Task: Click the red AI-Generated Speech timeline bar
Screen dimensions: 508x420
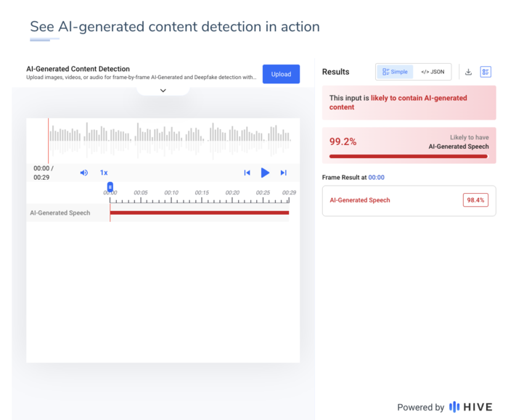Action: click(x=200, y=213)
